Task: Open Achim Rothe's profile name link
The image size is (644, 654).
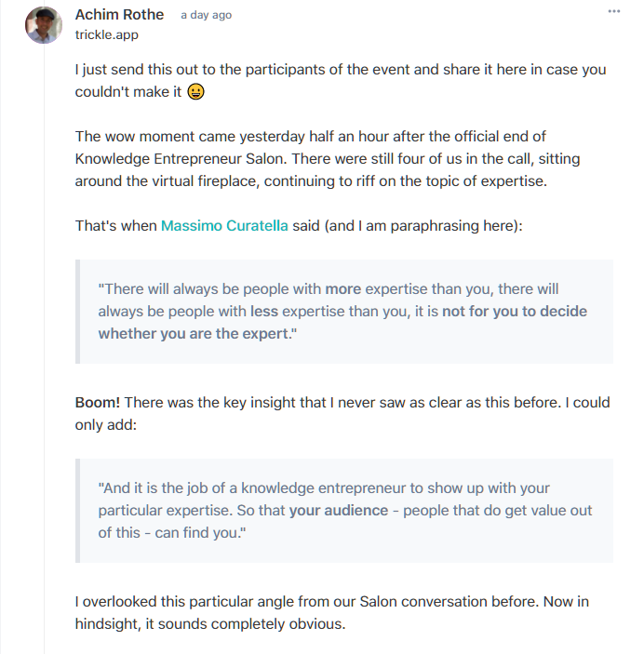Action: click(x=119, y=14)
